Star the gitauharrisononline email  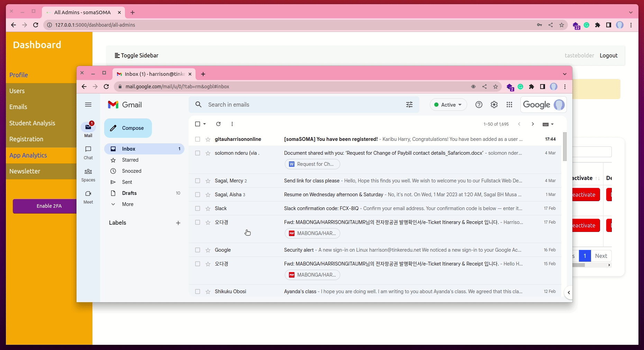[x=208, y=139]
